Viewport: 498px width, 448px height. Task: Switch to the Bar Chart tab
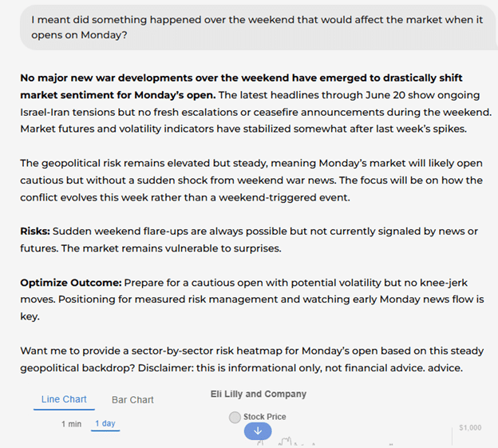click(x=132, y=399)
